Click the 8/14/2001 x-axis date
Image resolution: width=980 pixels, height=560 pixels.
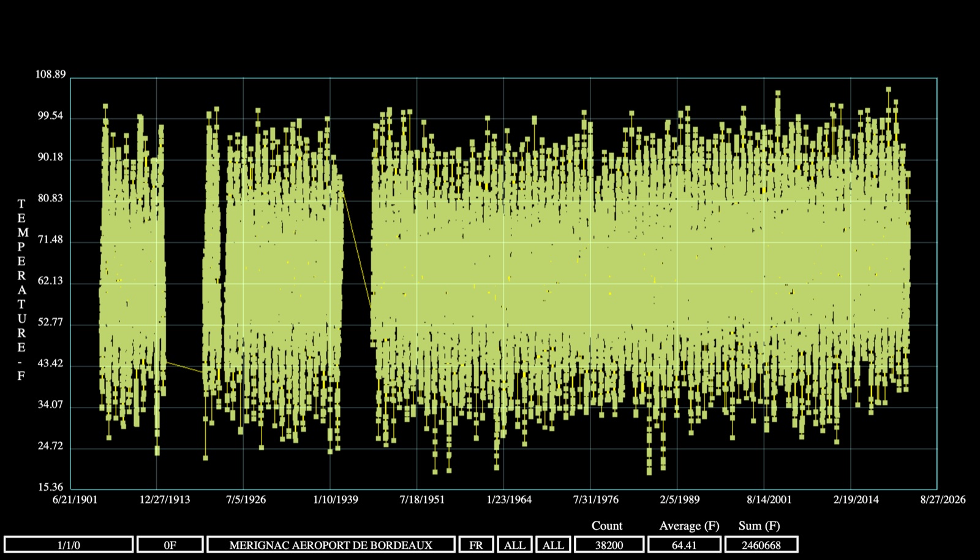[769, 499]
